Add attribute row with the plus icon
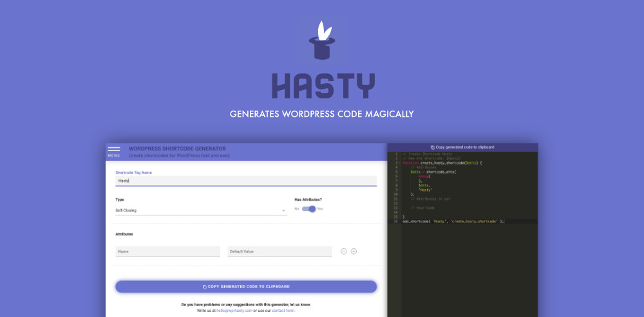 click(x=354, y=251)
